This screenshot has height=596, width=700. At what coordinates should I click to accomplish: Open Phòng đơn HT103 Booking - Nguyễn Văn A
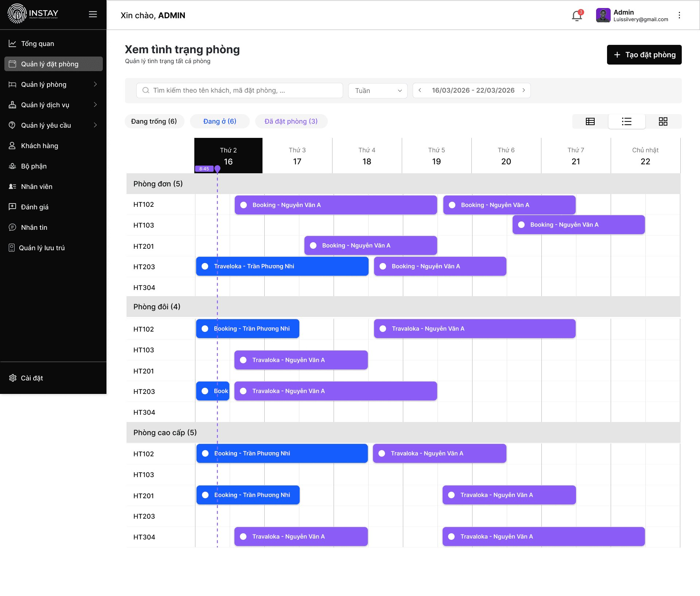click(x=579, y=225)
